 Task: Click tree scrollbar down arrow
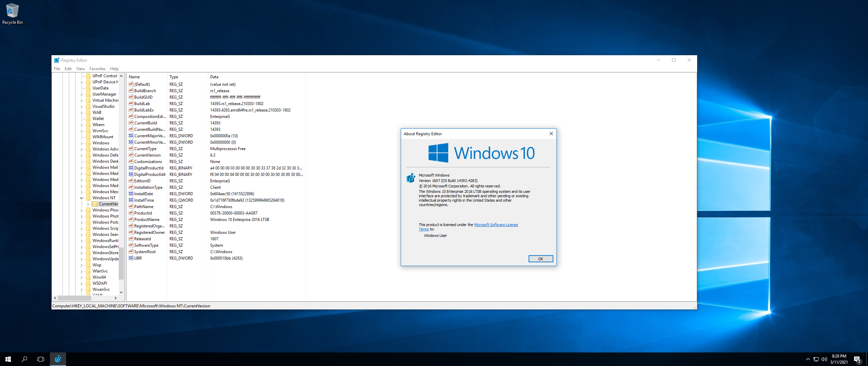click(121, 292)
